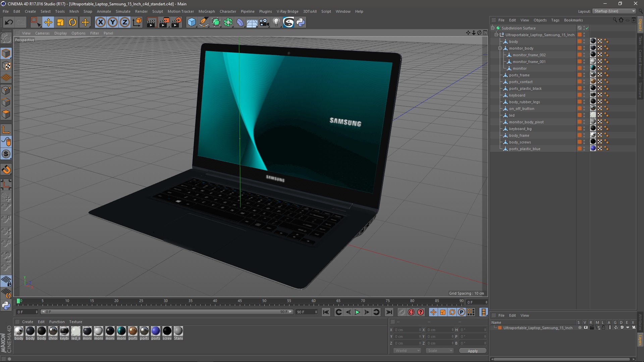The image size is (644, 362).
Task: Click the position X input field
Action: (407, 330)
